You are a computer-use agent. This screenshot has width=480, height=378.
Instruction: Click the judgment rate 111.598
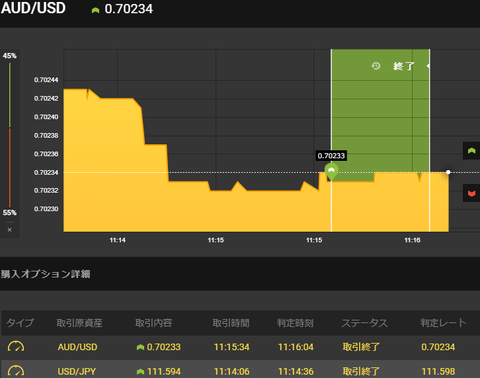pos(438,371)
